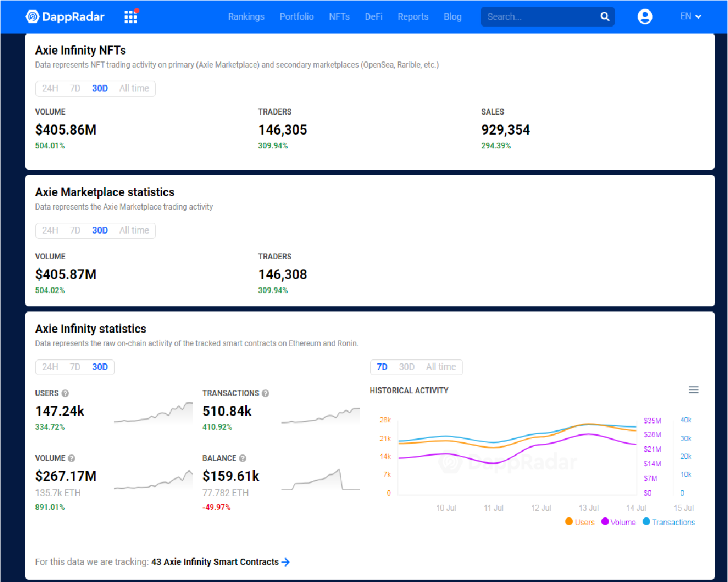Click the 77.782 ETH value
The height and width of the screenshot is (582, 728).
pos(226,493)
